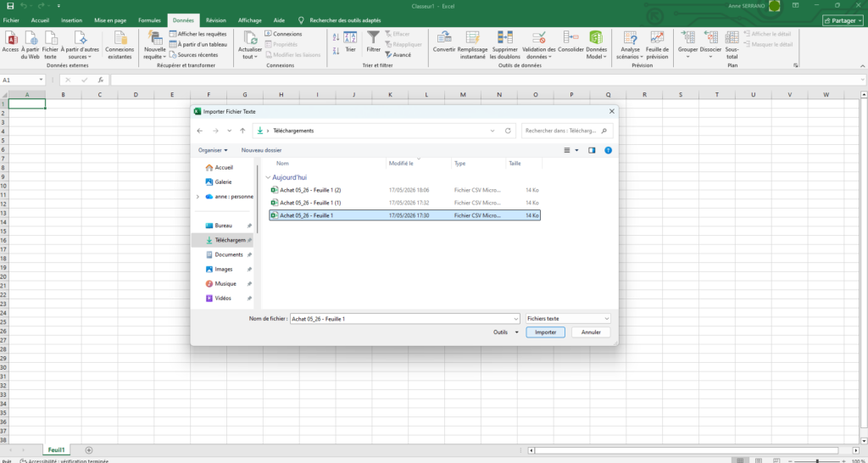This screenshot has width=868, height=463.
Task: Sort descending with the Z-A icon
Action: tap(336, 51)
